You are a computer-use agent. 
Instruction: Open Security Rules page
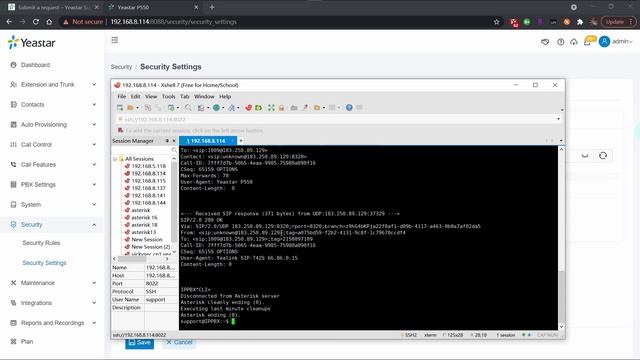[41, 243]
